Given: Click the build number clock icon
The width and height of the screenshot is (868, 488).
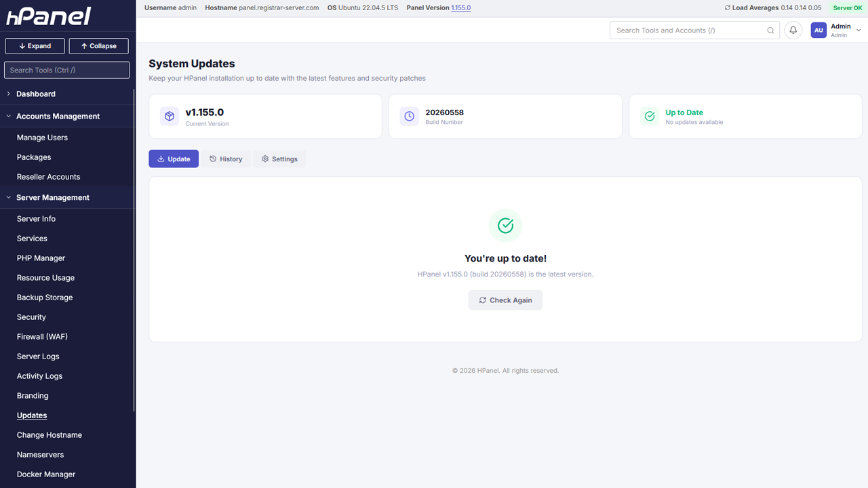Looking at the screenshot, I should click(x=409, y=117).
